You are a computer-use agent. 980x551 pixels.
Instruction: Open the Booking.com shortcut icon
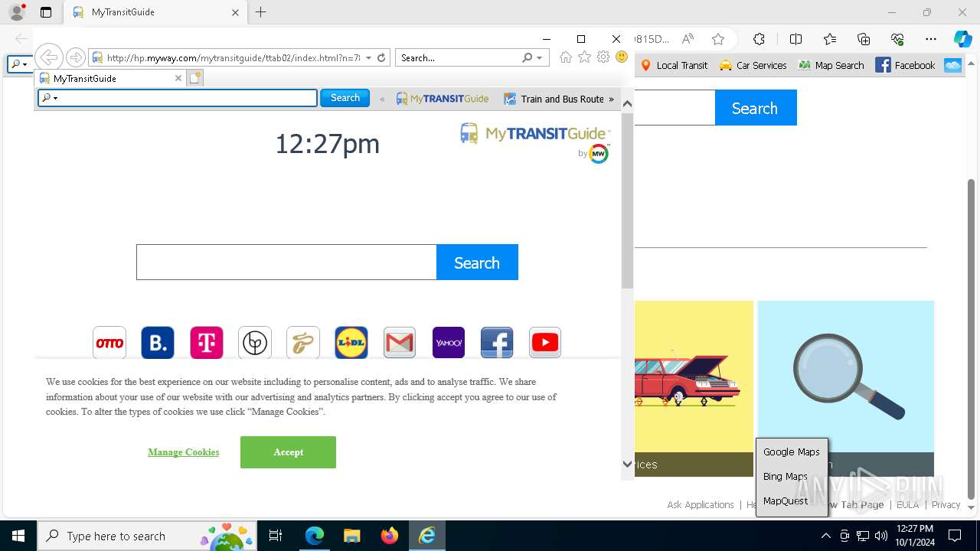click(158, 343)
